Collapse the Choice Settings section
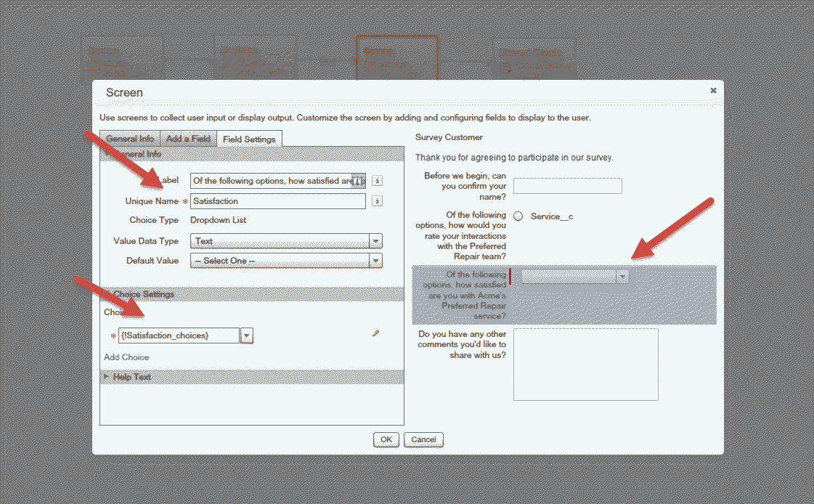 [x=252, y=294]
